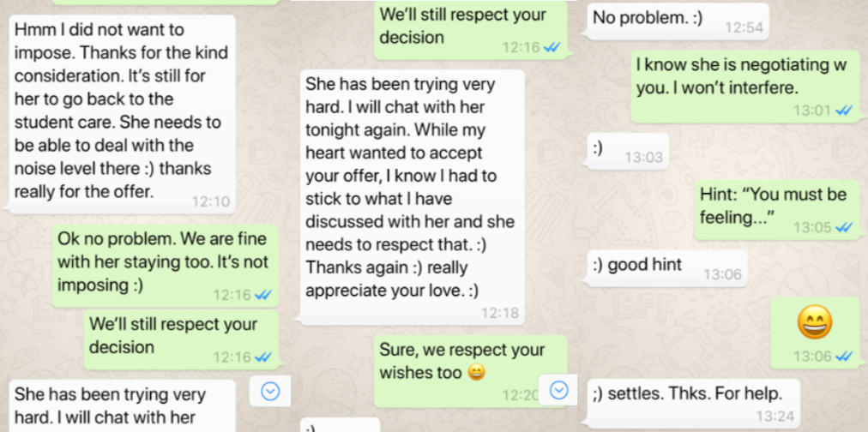Tap the 12:18 timestamp

[500, 314]
